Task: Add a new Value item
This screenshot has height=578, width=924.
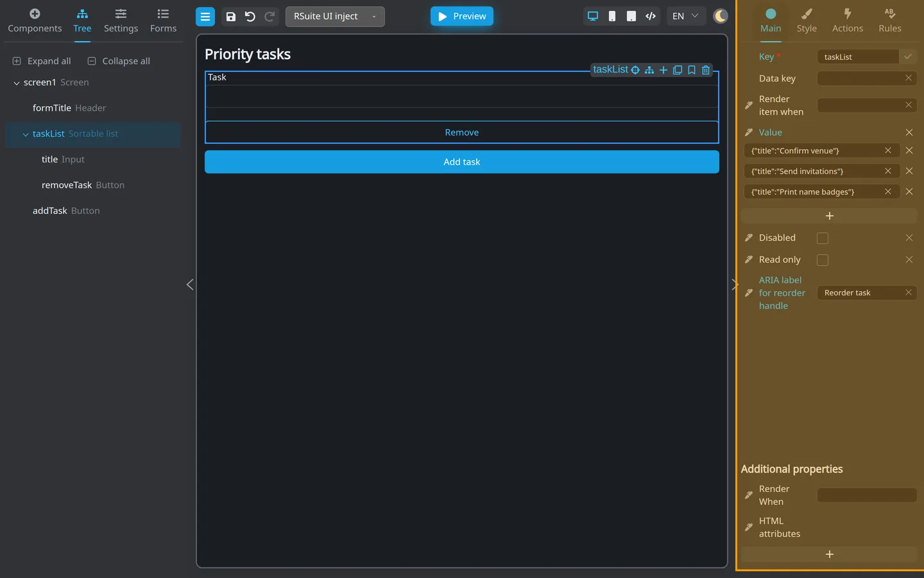Action: [829, 216]
